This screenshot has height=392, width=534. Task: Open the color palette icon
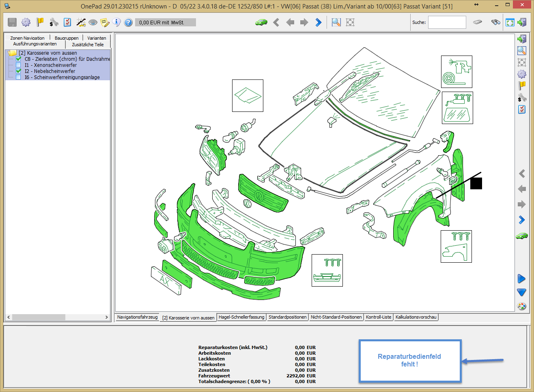(522, 306)
